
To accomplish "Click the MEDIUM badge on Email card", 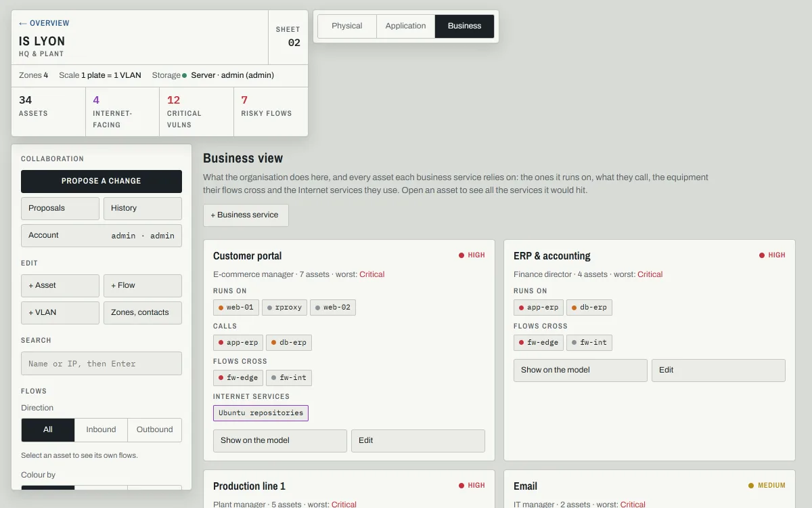I will [767, 486].
